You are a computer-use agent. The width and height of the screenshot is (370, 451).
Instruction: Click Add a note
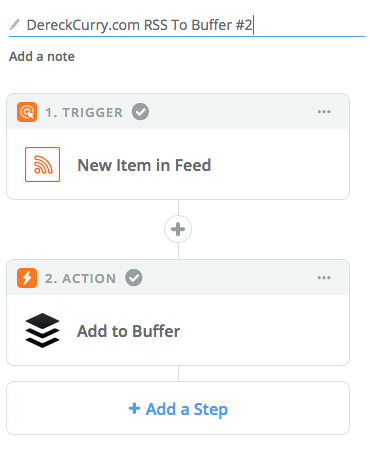pos(42,56)
